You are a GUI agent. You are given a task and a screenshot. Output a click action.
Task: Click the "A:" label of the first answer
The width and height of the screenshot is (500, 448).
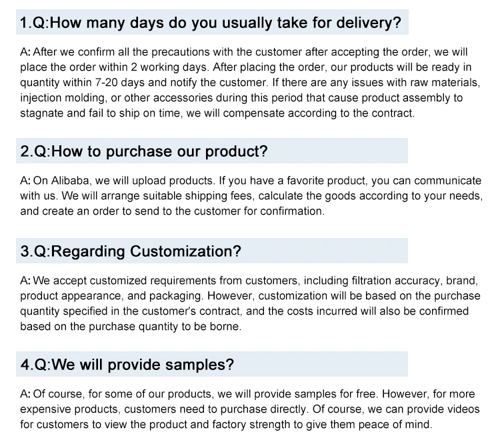(25, 52)
